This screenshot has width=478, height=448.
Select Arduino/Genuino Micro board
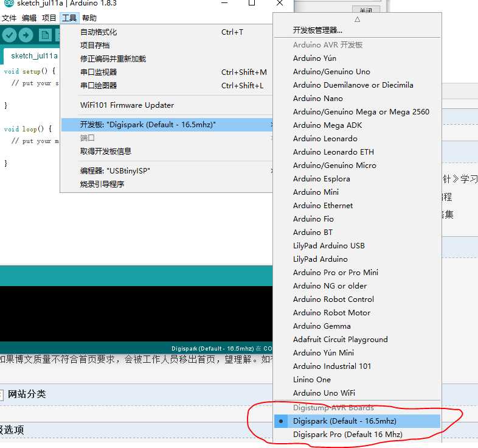(x=357, y=166)
